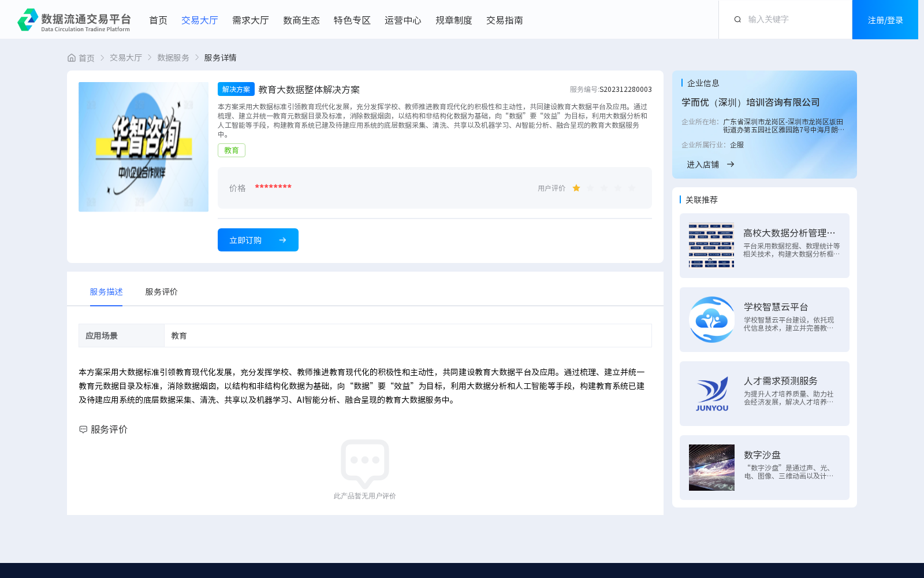Click the arrow icon beside 进入店铺
The width and height of the screenshot is (924, 578).
click(731, 164)
